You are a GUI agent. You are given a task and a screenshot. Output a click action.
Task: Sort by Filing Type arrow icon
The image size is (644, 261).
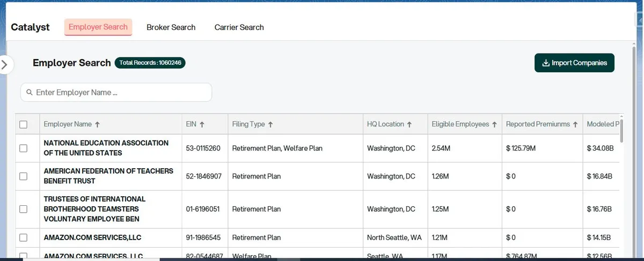[270, 124]
